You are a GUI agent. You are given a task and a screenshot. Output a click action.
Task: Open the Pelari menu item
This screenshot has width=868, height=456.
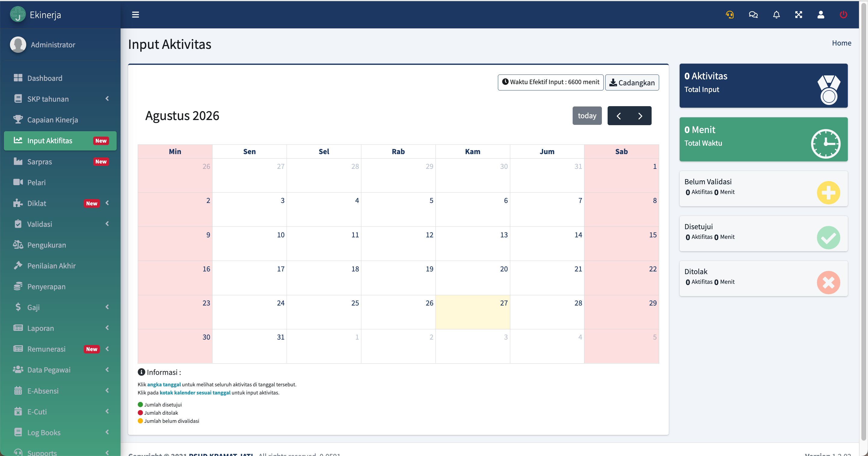(x=60, y=182)
